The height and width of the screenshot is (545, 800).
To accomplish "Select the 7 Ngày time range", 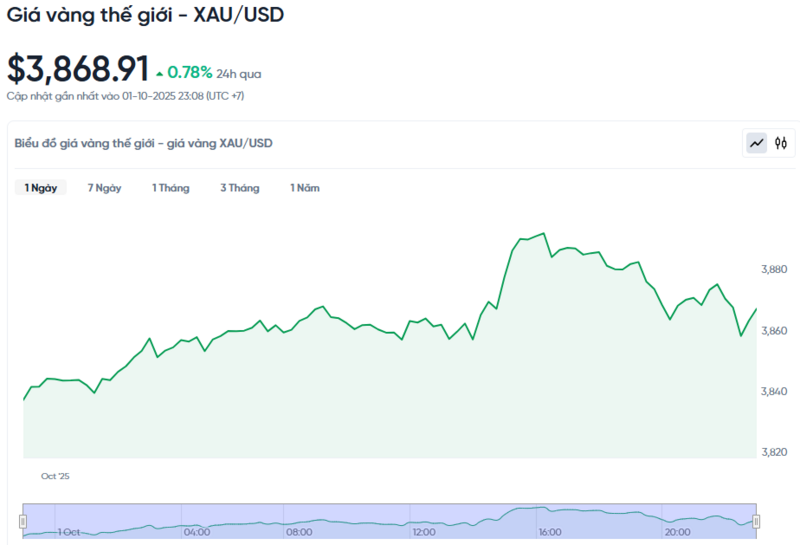I will tap(104, 188).
